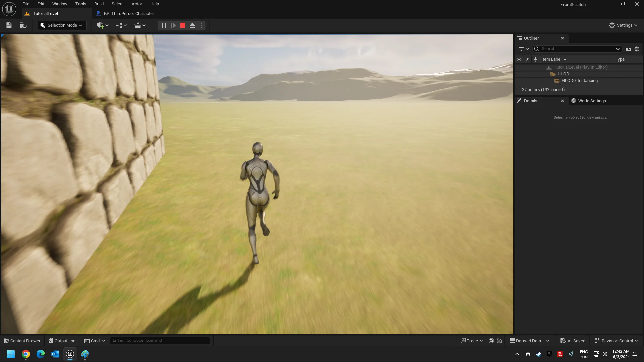Open Browse content folder-search icon
The width and height of the screenshot is (644, 362).
point(23,25)
